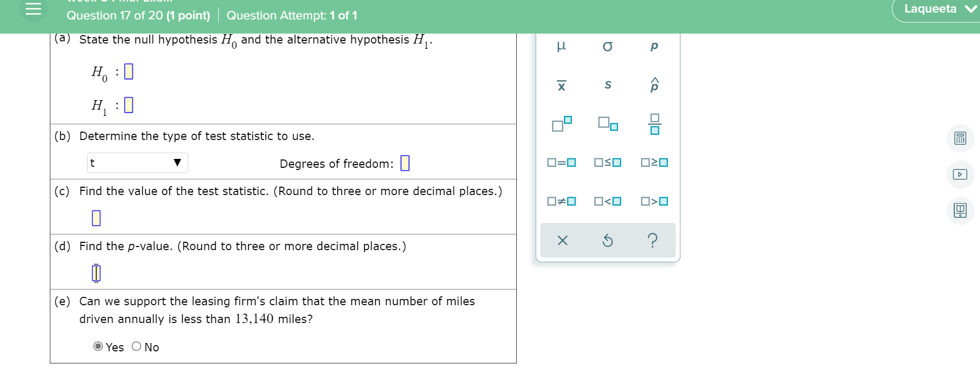Click the H1 alternative hypothesis input box

(x=129, y=105)
